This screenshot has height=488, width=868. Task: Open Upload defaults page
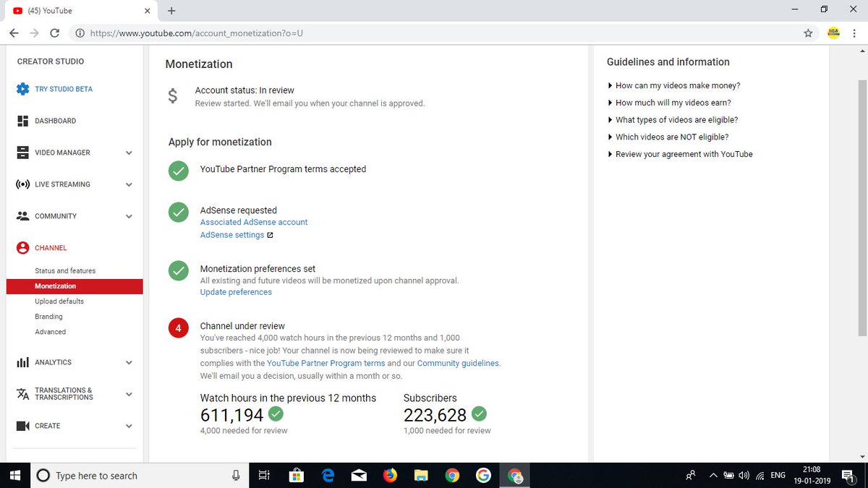[59, 301]
